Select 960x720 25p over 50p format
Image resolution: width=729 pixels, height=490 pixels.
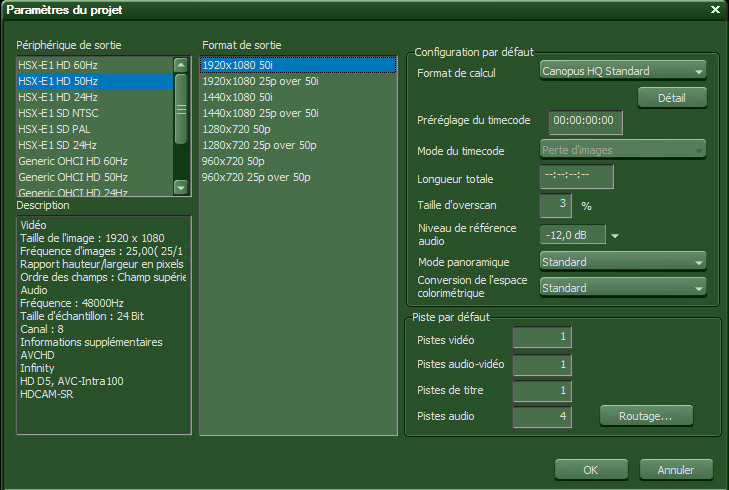(x=298, y=177)
